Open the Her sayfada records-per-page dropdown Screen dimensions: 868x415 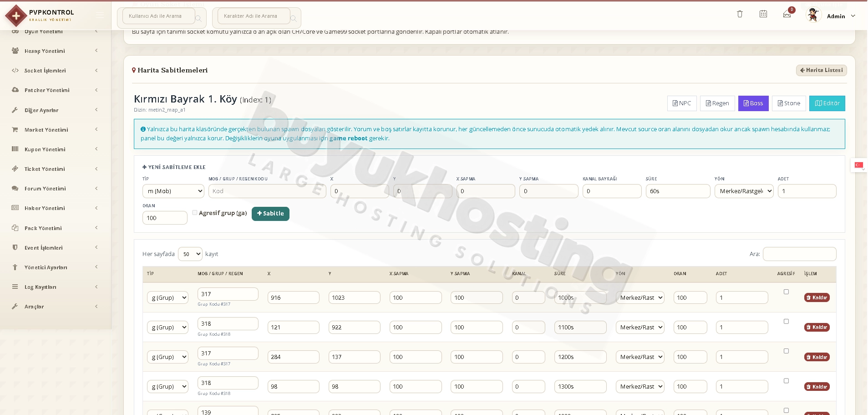[x=190, y=254]
